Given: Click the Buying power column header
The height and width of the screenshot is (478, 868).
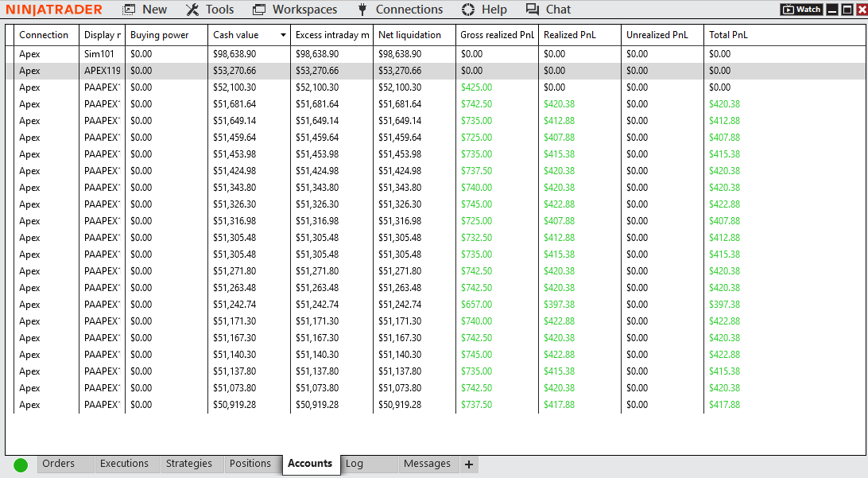Looking at the screenshot, I should pyautogui.click(x=166, y=35).
